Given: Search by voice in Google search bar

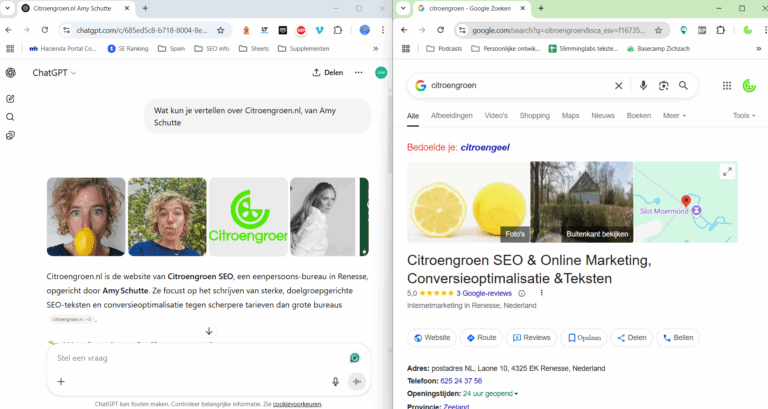Looking at the screenshot, I should point(643,86).
